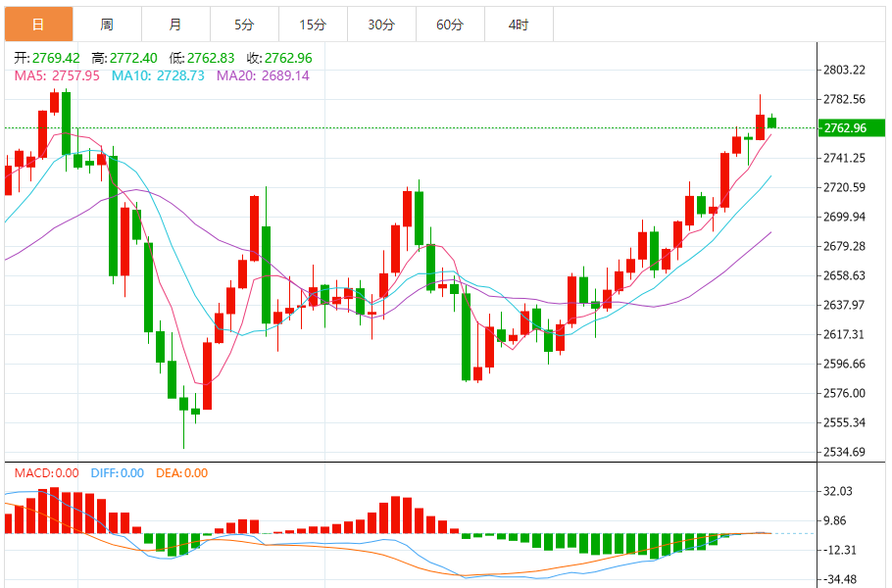Open the 15分 timeframe tab
This screenshot has width=892, height=588.
tap(313, 24)
